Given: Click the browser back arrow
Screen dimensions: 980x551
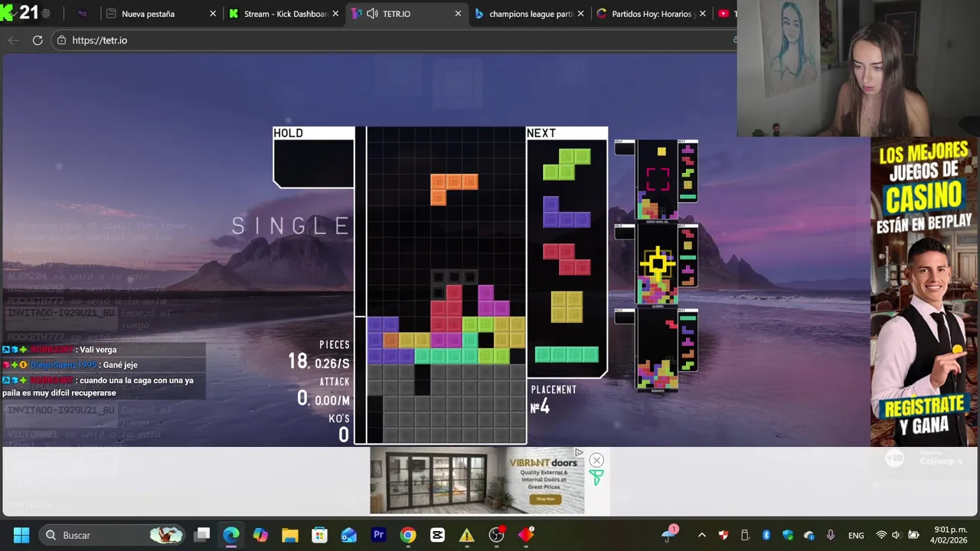Looking at the screenshot, I should [13, 40].
